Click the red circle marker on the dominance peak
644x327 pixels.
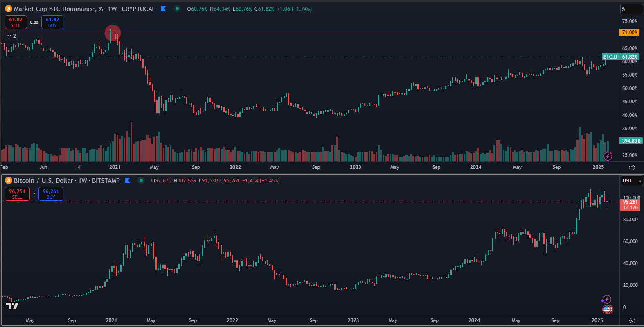point(113,33)
